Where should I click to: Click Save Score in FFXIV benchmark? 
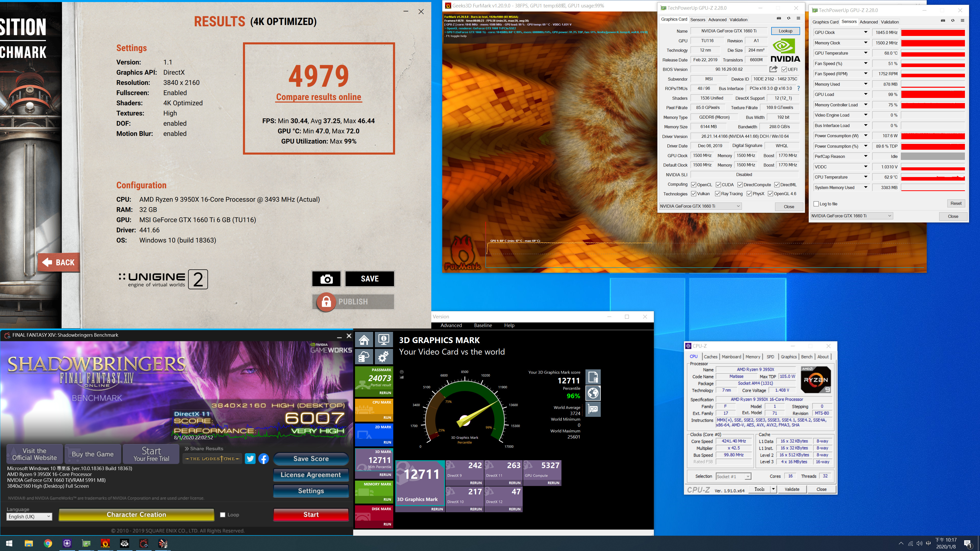(x=311, y=459)
